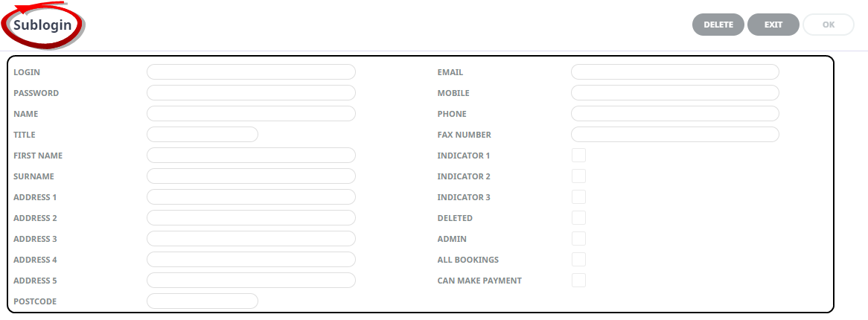Check the Deleted checkbox
The image size is (868, 320).
pyautogui.click(x=578, y=218)
